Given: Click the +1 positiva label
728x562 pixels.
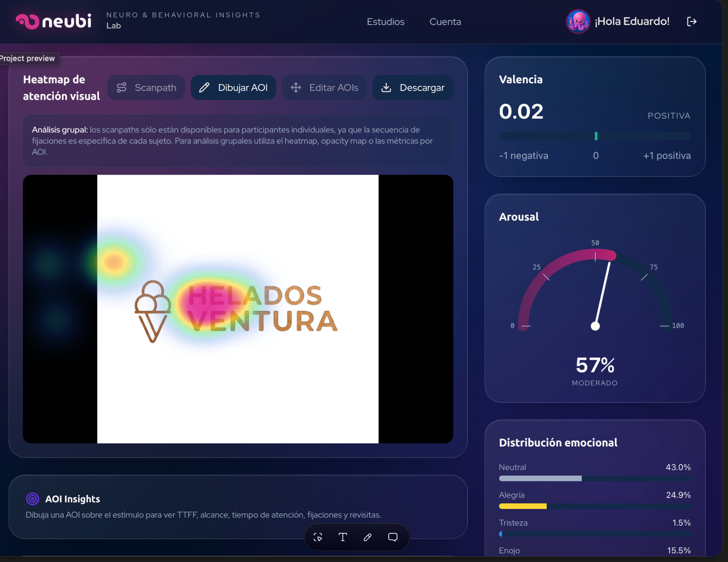Looking at the screenshot, I should 667,156.
